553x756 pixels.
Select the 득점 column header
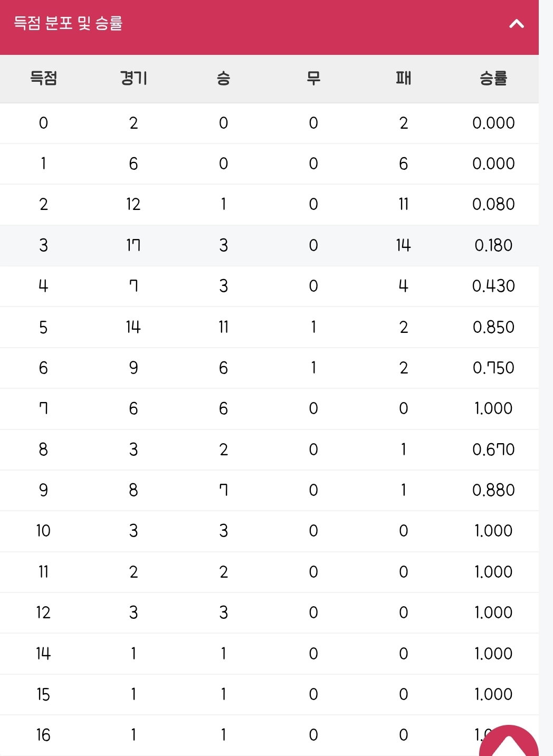coord(43,79)
